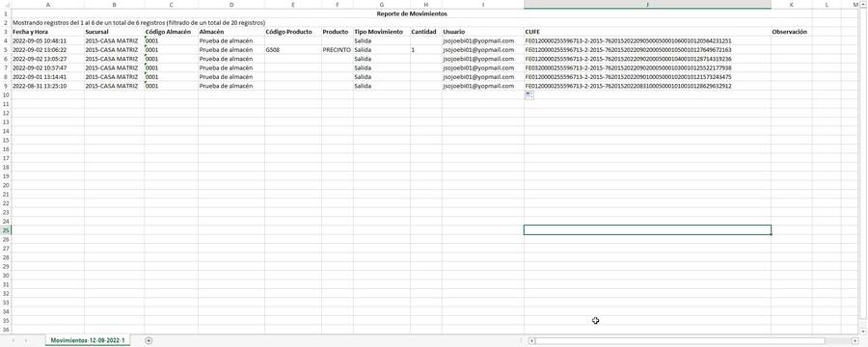The width and height of the screenshot is (868, 347).
Task: Select 'Prueba de almacén' cell in row 9
Action: (x=231, y=86)
